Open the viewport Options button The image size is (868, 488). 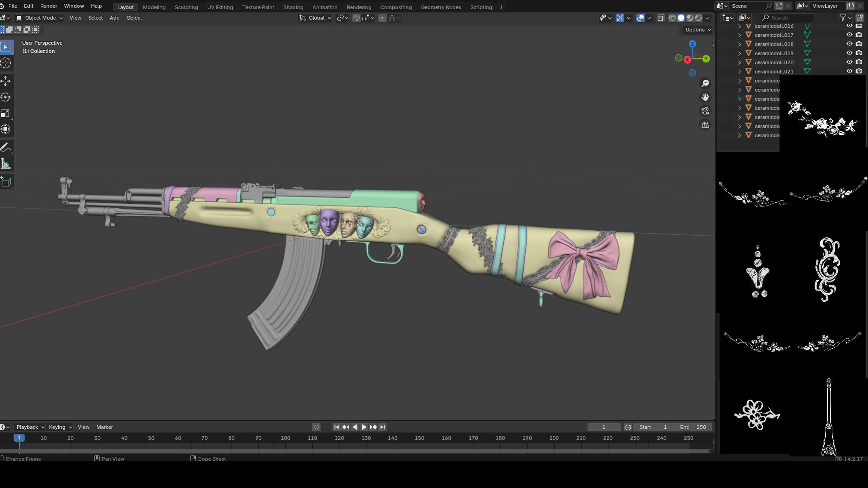tap(698, 29)
